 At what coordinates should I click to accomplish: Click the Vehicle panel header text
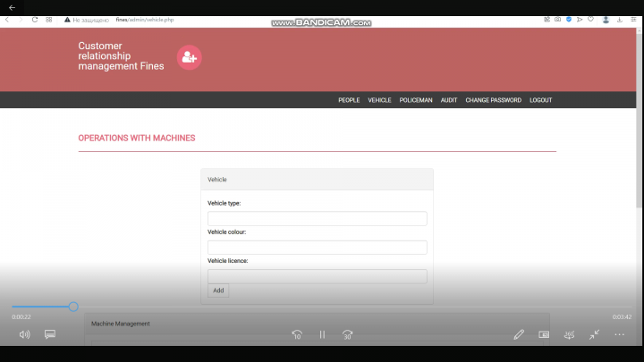216,180
